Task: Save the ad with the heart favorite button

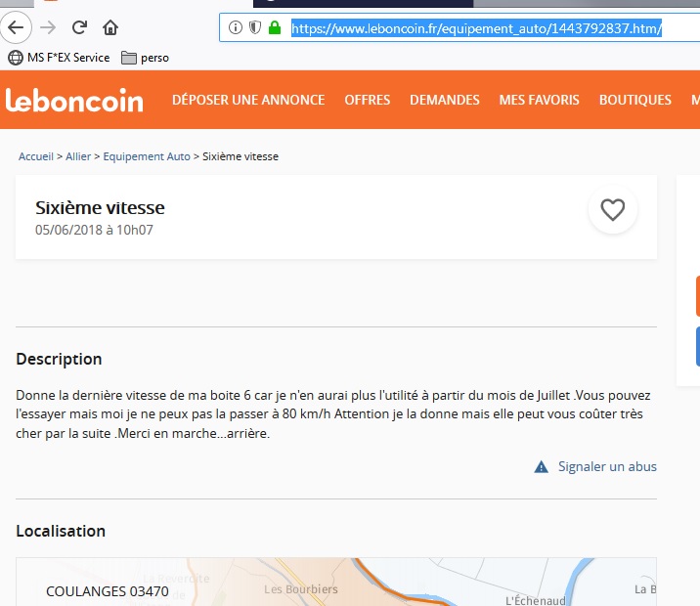Action: (x=612, y=209)
